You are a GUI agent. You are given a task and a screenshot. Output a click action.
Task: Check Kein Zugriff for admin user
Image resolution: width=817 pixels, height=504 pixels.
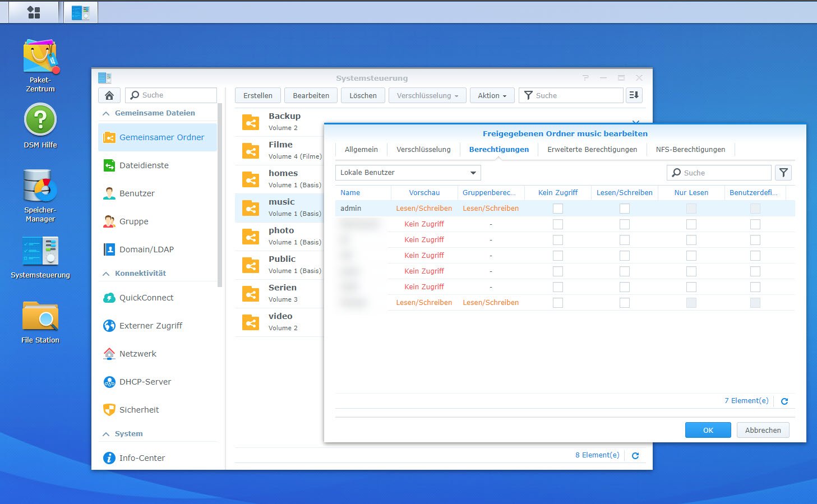tap(557, 209)
